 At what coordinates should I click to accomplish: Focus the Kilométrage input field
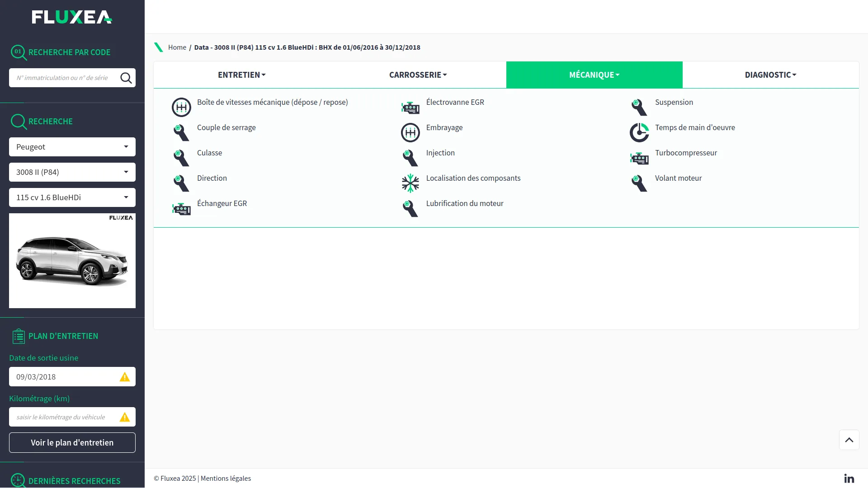[72, 417]
